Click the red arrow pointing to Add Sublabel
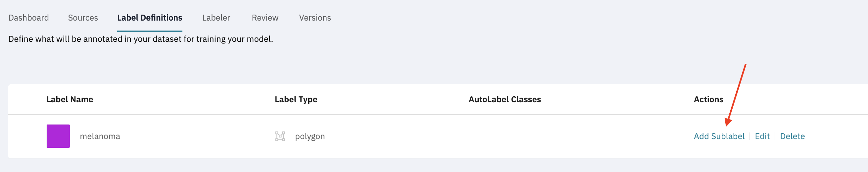The width and height of the screenshot is (868, 172). (x=736, y=95)
